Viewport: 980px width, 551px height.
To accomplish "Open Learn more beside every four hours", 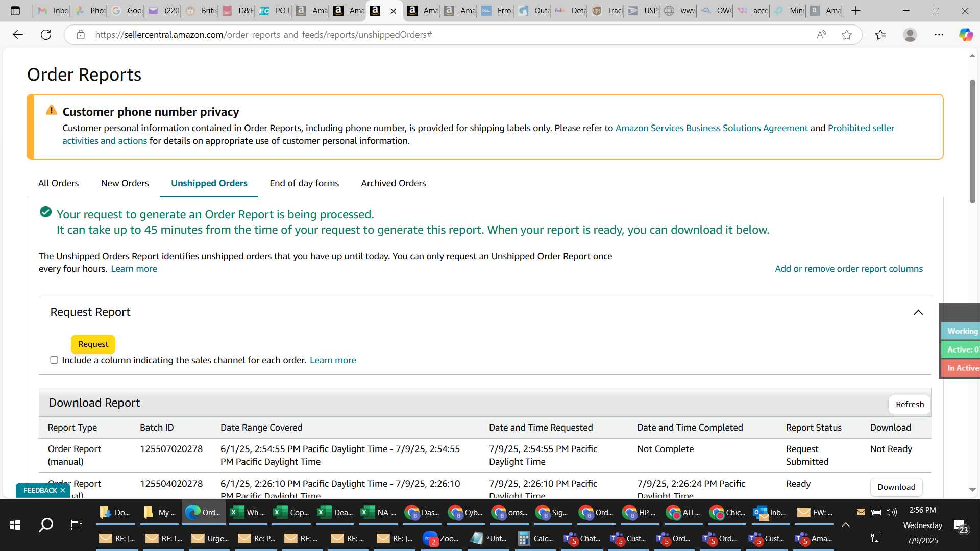I will click(x=134, y=269).
